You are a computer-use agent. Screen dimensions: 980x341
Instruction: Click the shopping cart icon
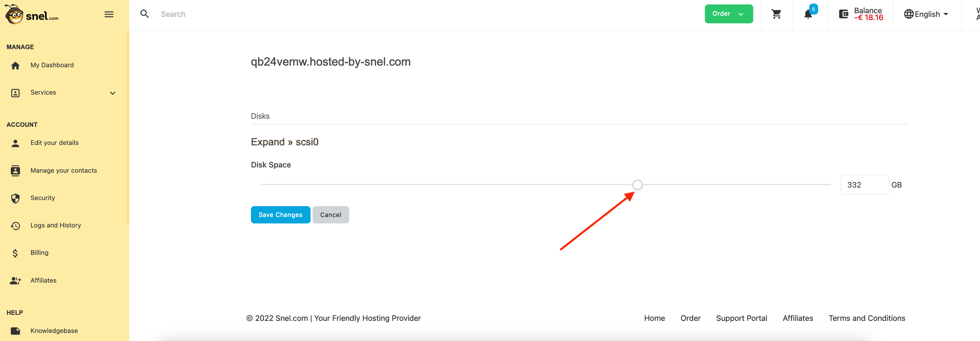coord(776,14)
